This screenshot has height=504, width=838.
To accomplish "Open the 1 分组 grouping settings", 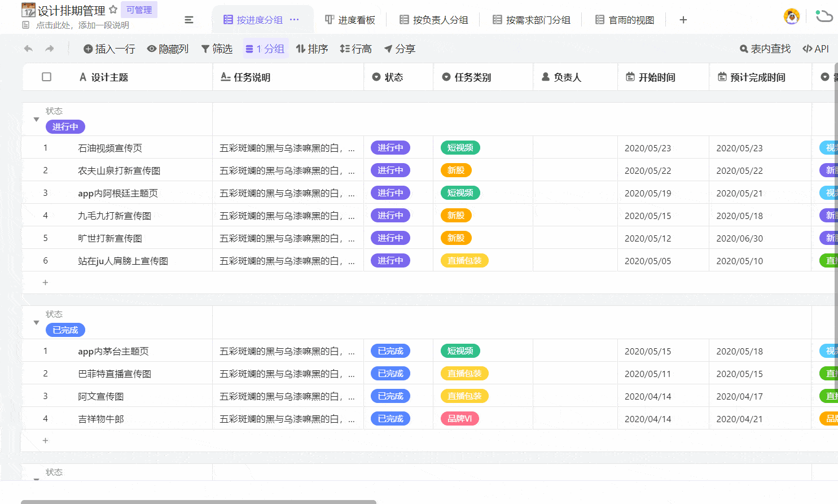I will [x=265, y=49].
